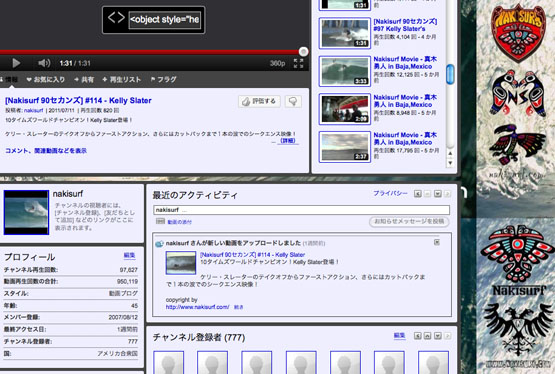Image resolution: width=555 pixels, height=374 pixels.
Task: Open the 360p quality selector
Action: [x=278, y=63]
